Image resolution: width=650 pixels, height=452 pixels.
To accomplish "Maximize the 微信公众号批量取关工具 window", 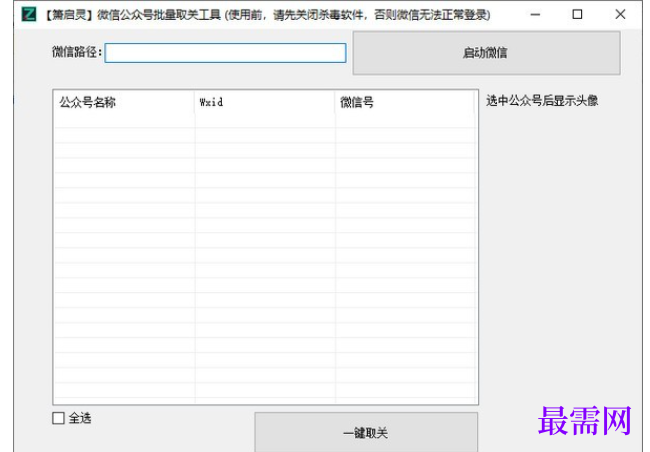I will pyautogui.click(x=577, y=15).
